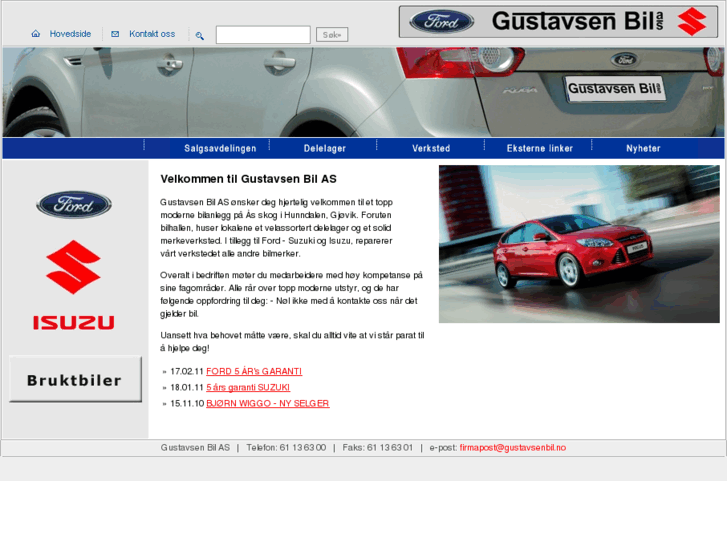
Task: Click the red Ford Focus photo
Action: pos(579,244)
